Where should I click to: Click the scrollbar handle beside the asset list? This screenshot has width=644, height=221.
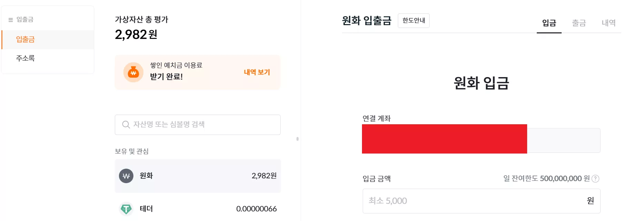tap(297, 139)
